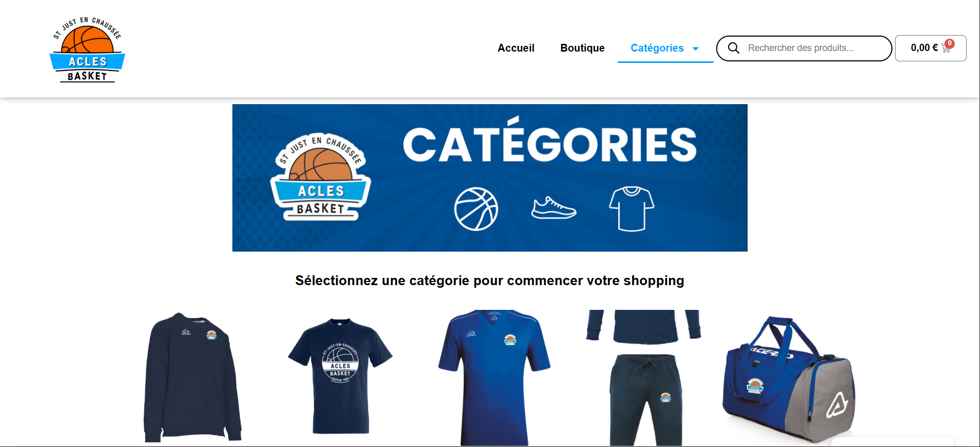
Task: Choose the navy tracksuit category image
Action: 644,378
